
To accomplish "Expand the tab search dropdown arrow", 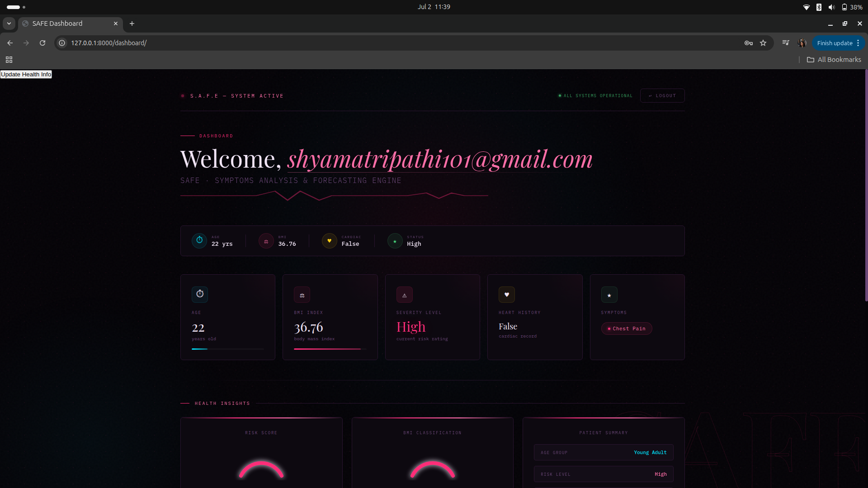I will (9, 23).
